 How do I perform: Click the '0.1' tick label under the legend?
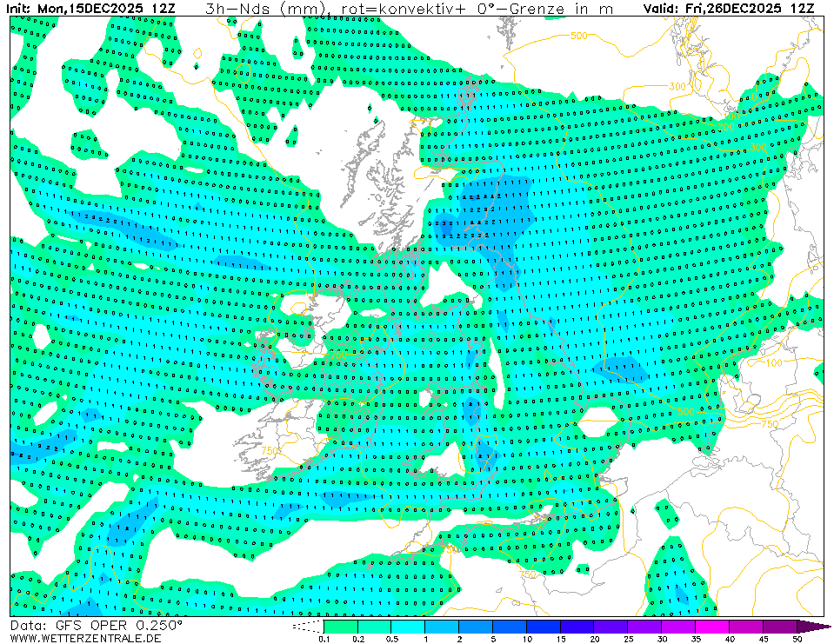point(324,639)
